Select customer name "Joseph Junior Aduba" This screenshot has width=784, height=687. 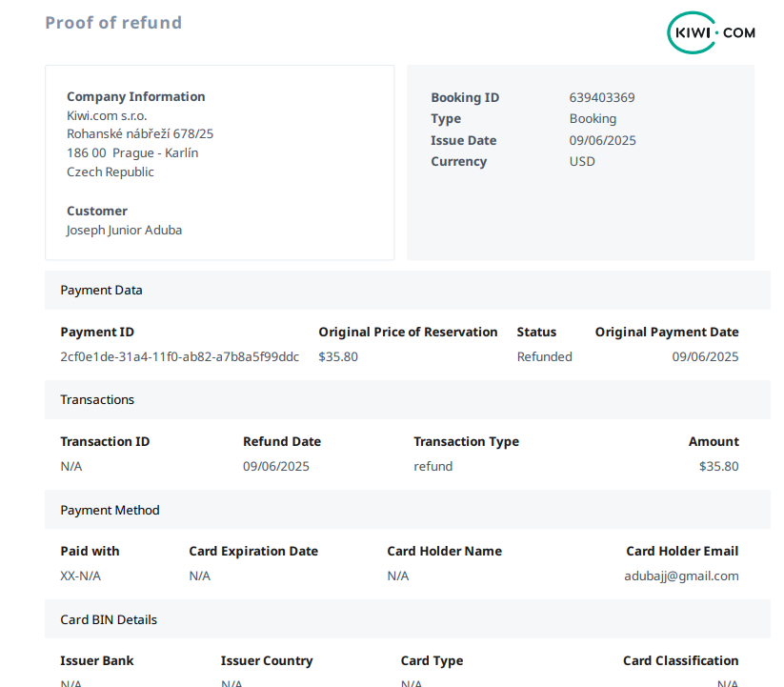click(x=124, y=230)
